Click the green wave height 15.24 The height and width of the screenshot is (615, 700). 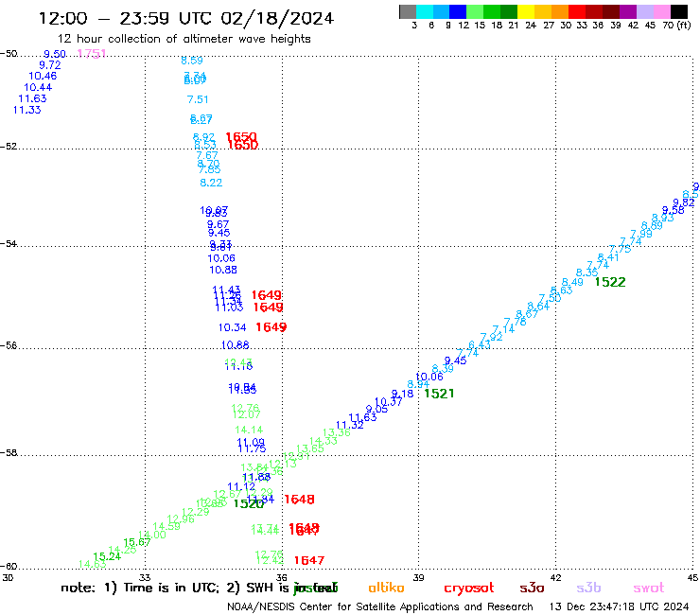[x=107, y=556]
